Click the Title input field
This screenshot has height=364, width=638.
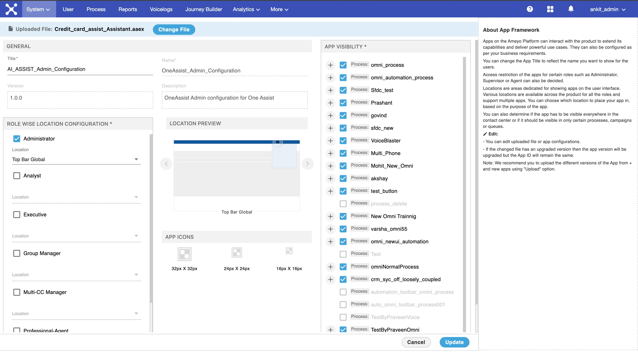click(80, 69)
